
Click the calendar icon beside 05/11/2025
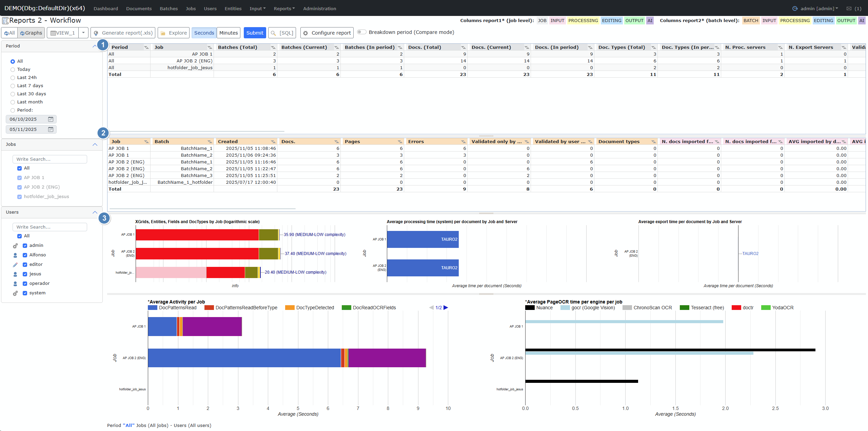pos(51,129)
